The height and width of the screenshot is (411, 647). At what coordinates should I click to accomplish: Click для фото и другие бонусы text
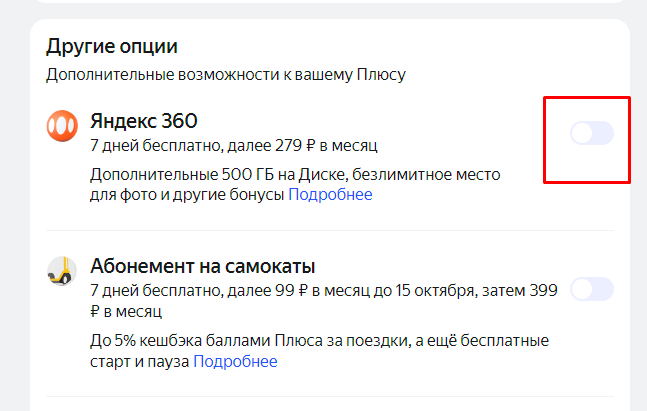click(x=186, y=195)
